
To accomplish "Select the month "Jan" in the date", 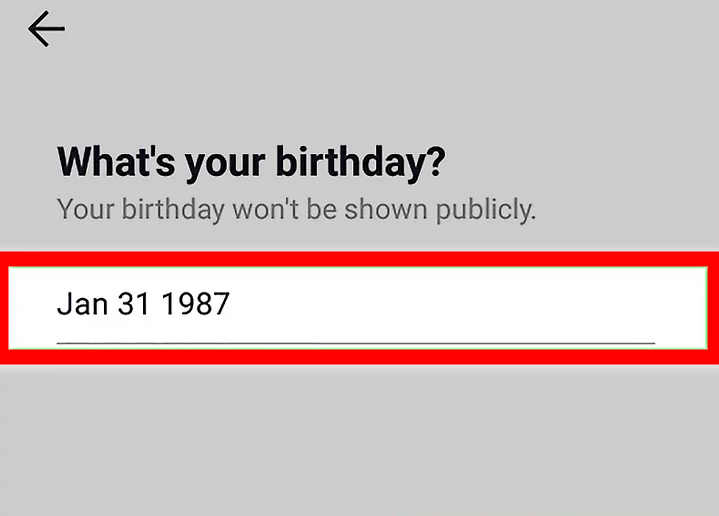I will point(82,304).
